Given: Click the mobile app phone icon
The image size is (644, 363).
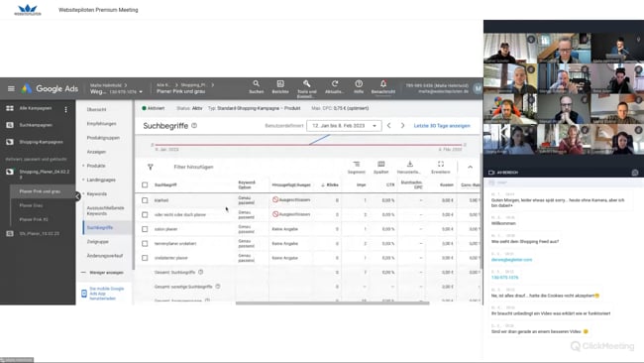Looking at the screenshot, I should pos(84,294).
